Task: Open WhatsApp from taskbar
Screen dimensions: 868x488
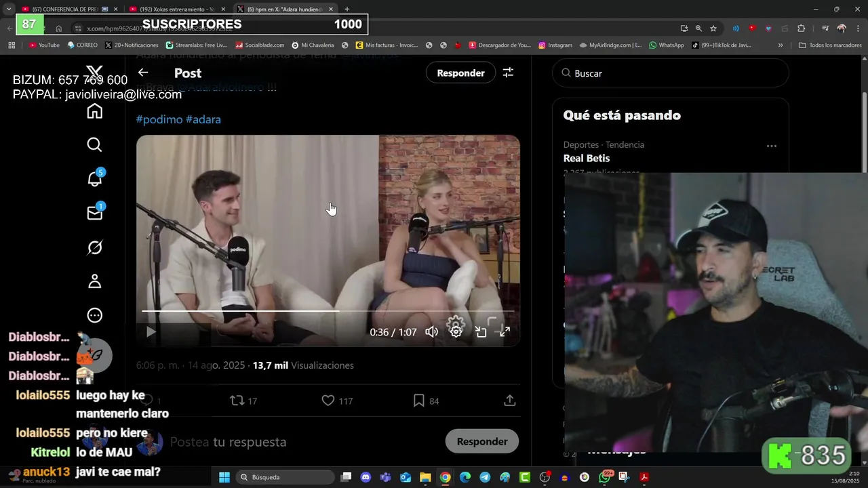Action: coord(604,477)
